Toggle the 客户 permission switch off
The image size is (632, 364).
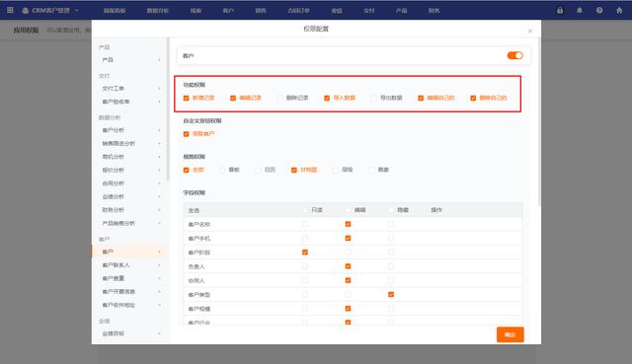point(514,55)
